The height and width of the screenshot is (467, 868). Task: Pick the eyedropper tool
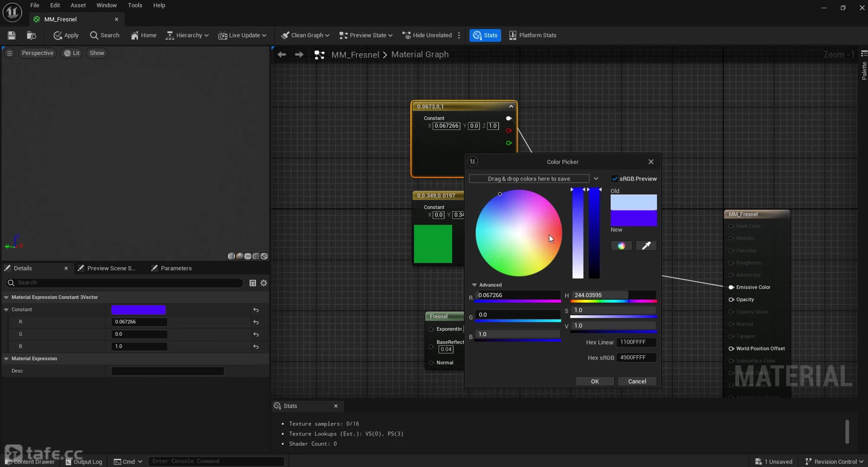click(646, 246)
